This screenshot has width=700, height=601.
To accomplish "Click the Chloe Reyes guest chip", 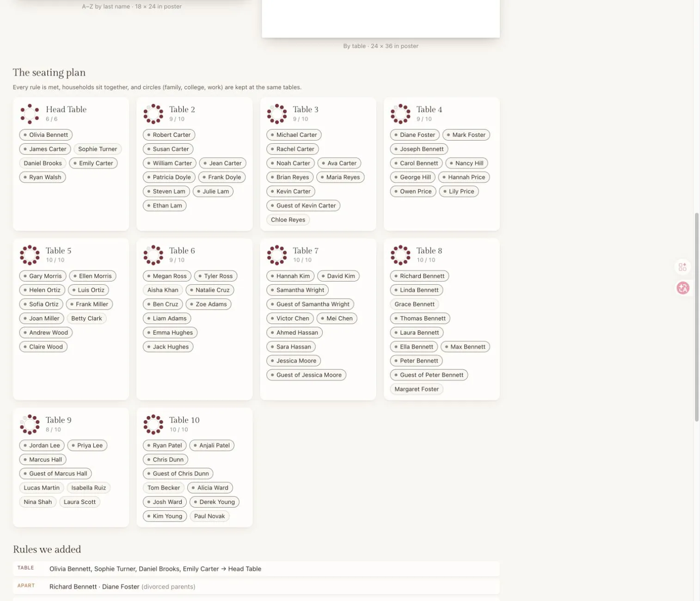I will click(x=288, y=220).
